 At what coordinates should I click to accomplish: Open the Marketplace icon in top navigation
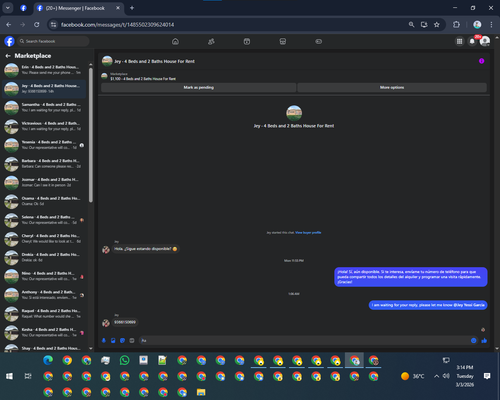click(x=283, y=41)
